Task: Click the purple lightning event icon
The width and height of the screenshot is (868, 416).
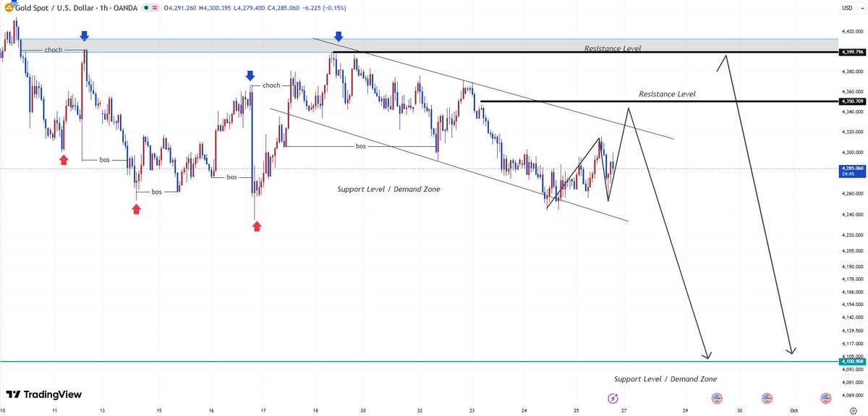Action: [x=613, y=398]
